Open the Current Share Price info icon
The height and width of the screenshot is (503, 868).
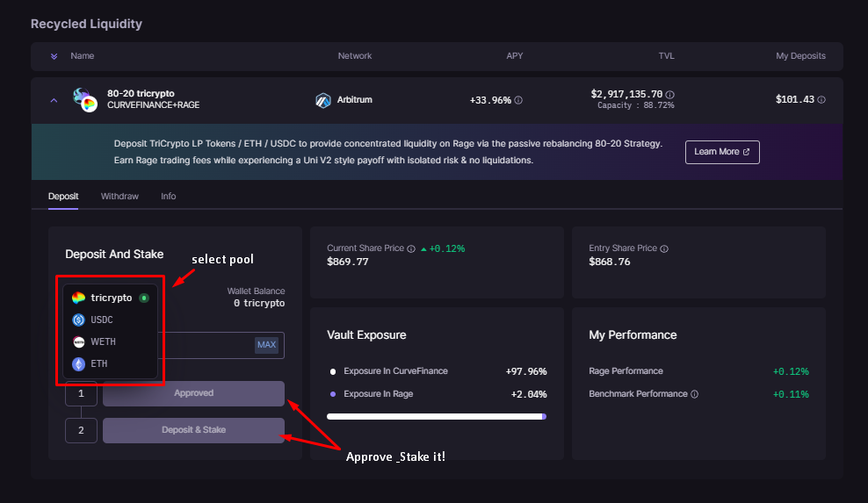[x=411, y=249]
